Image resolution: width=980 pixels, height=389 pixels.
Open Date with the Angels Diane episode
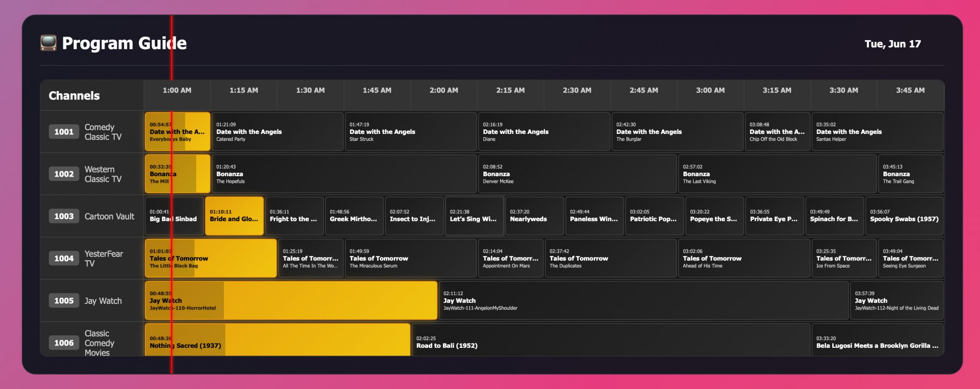coord(544,132)
